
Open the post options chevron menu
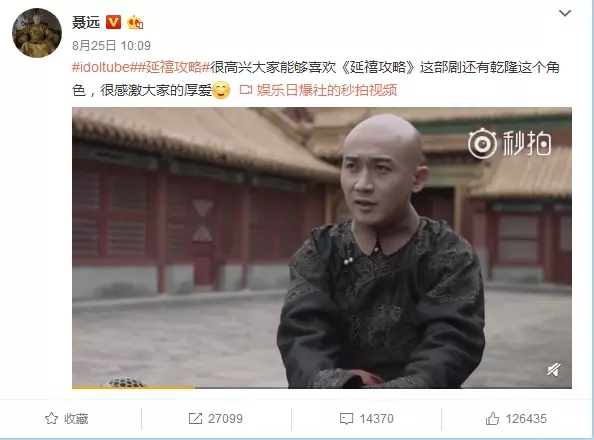565,13
